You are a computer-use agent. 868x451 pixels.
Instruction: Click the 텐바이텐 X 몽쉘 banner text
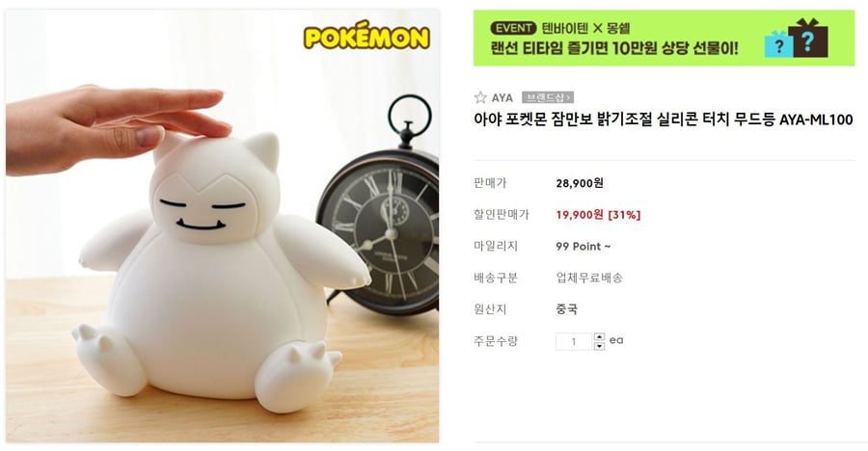[585, 28]
